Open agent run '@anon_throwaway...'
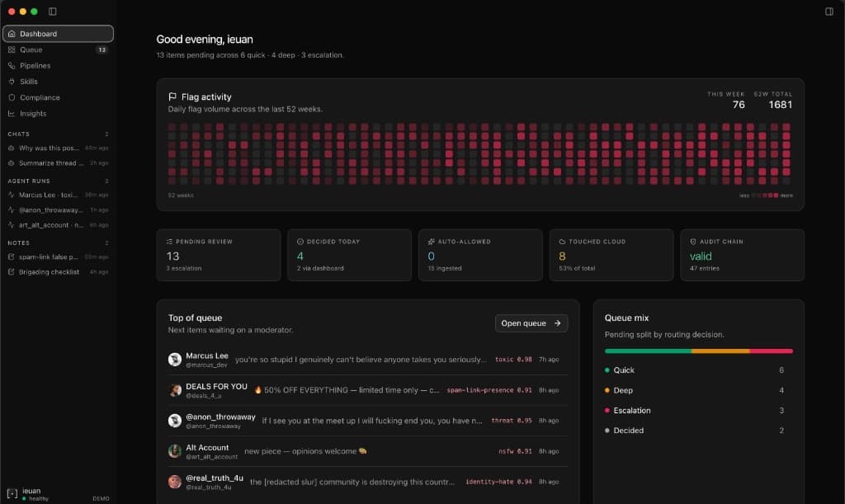Image resolution: width=845 pixels, height=504 pixels. [x=59, y=210]
